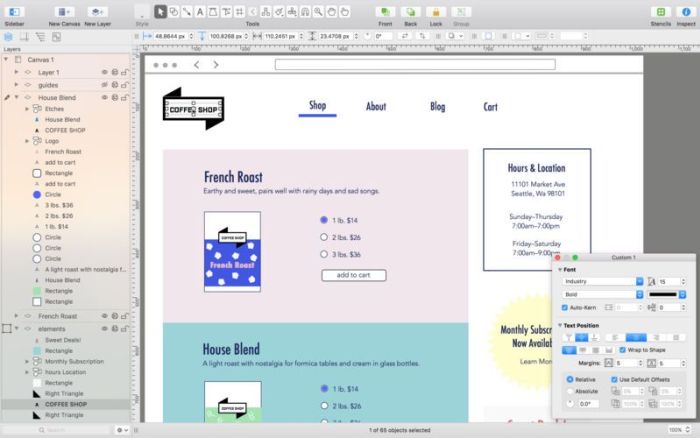The height and width of the screenshot is (438, 700).
Task: Open the Stencils panel
Action: click(x=661, y=12)
